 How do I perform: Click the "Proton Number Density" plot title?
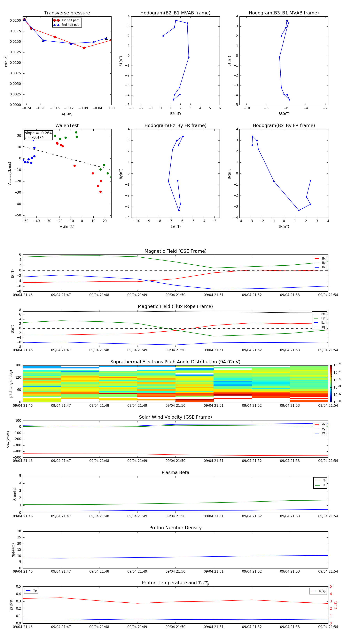[175, 528]
